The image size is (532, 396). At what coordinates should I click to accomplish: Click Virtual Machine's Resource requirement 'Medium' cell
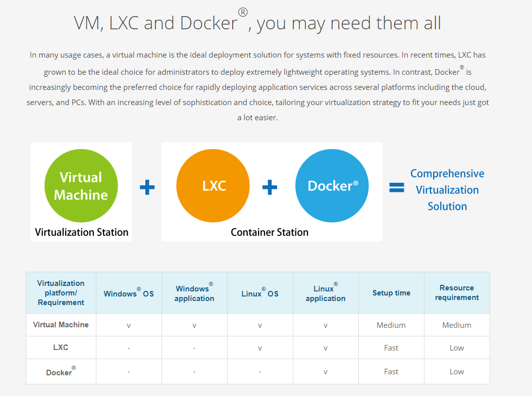[457, 325]
